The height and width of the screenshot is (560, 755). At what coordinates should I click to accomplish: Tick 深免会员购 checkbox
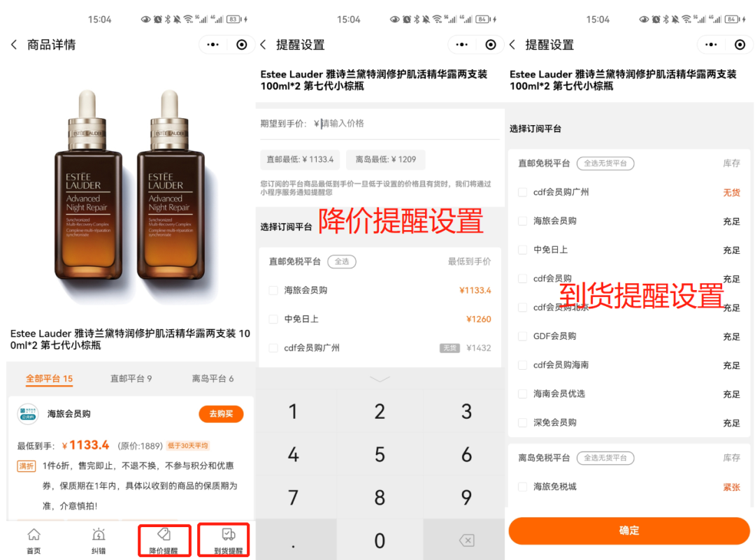pyautogui.click(x=522, y=423)
